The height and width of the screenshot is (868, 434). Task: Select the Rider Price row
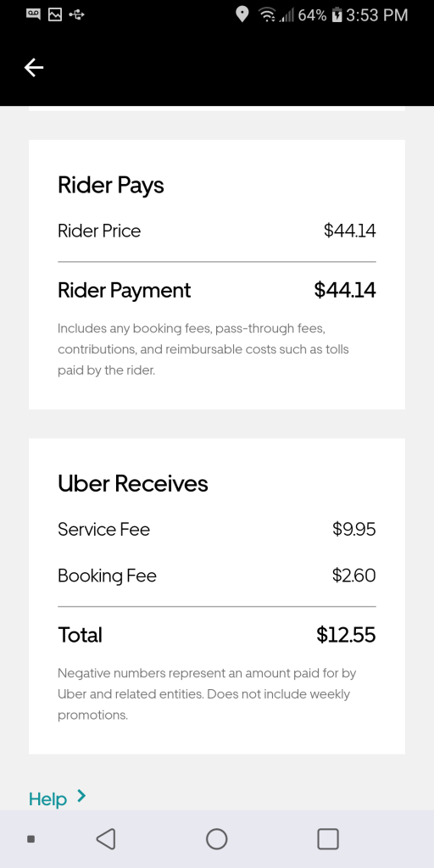click(x=216, y=231)
